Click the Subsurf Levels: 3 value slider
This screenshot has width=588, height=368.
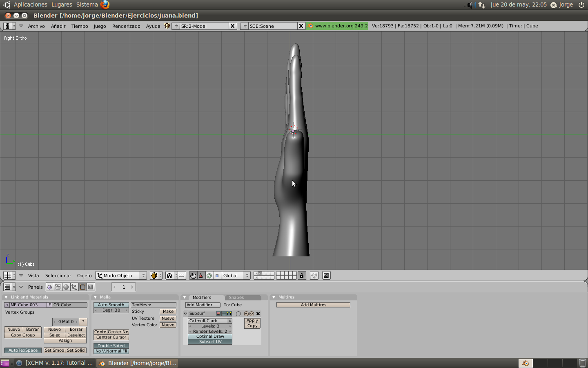pyautogui.click(x=210, y=326)
